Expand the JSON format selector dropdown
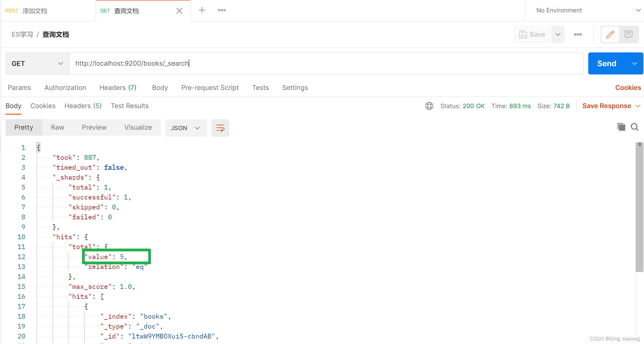Viewport: 644px width, 344px height. (x=197, y=128)
